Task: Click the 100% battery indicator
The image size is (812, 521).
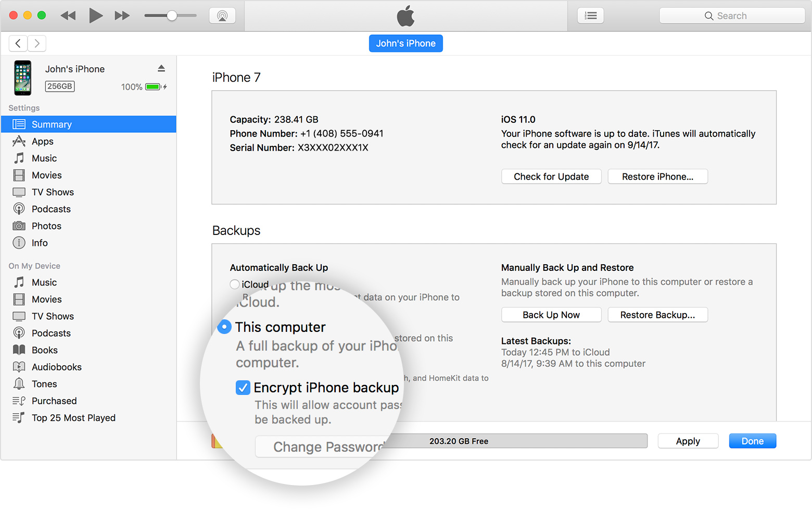Action: [144, 87]
